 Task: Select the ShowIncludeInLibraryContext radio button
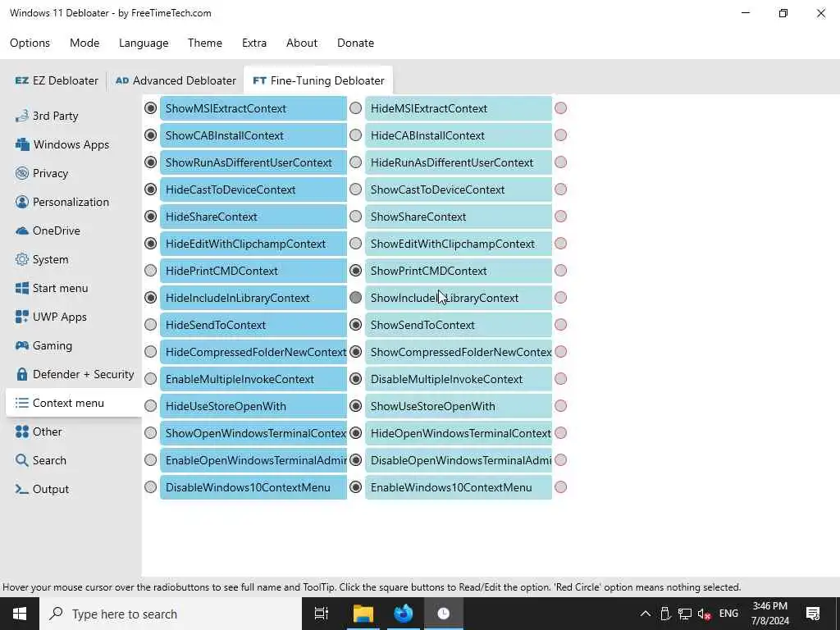[x=356, y=297]
